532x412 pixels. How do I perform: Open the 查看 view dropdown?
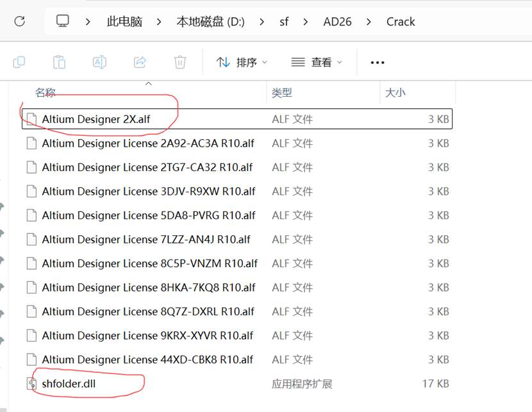coord(317,62)
